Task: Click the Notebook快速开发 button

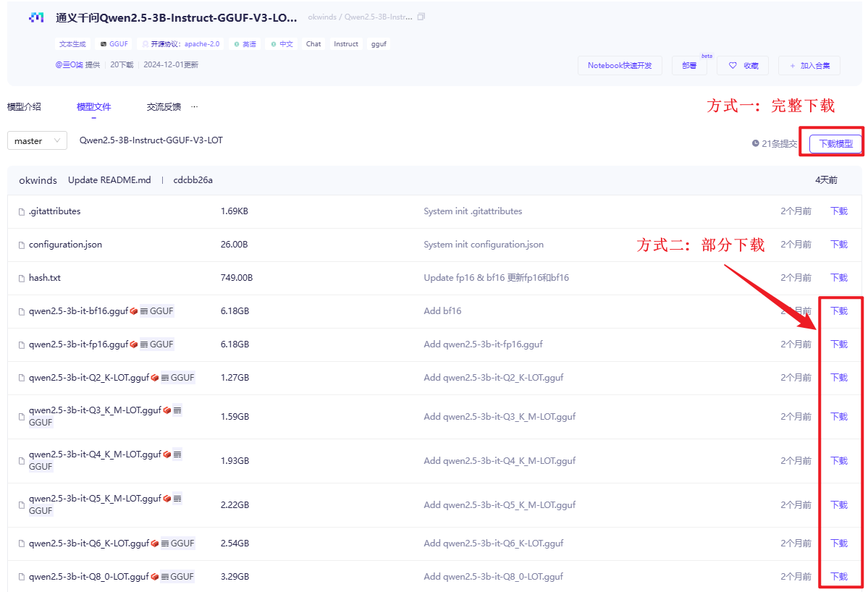Action: pyautogui.click(x=620, y=65)
